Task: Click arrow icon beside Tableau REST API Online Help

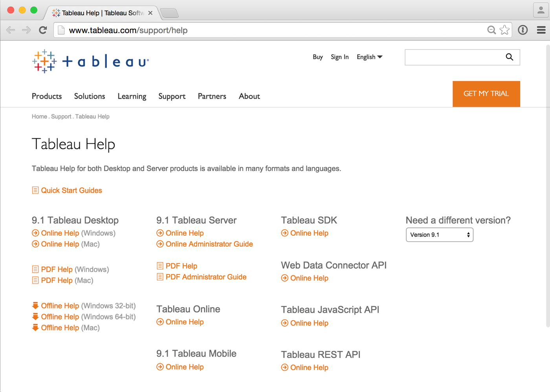Action: 285,368
